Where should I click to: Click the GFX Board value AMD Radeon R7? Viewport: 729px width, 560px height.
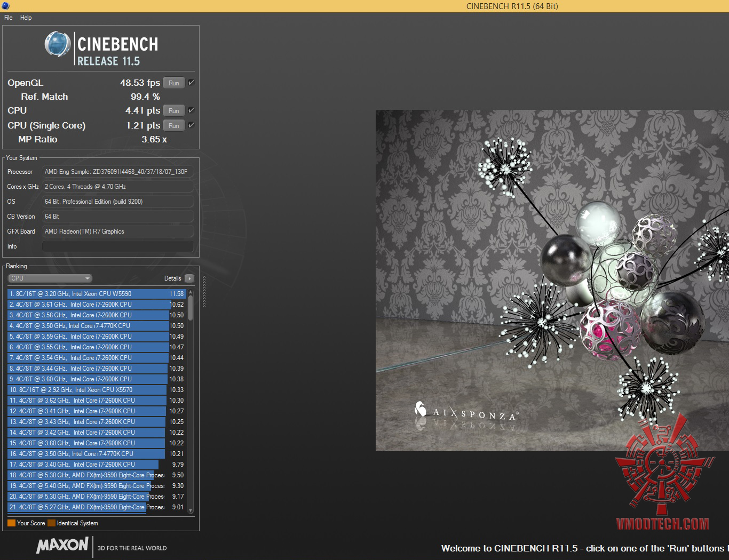click(x=117, y=231)
